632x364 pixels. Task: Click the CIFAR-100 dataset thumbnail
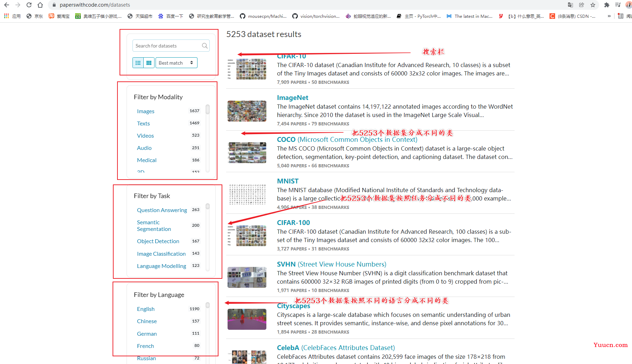pos(247,236)
